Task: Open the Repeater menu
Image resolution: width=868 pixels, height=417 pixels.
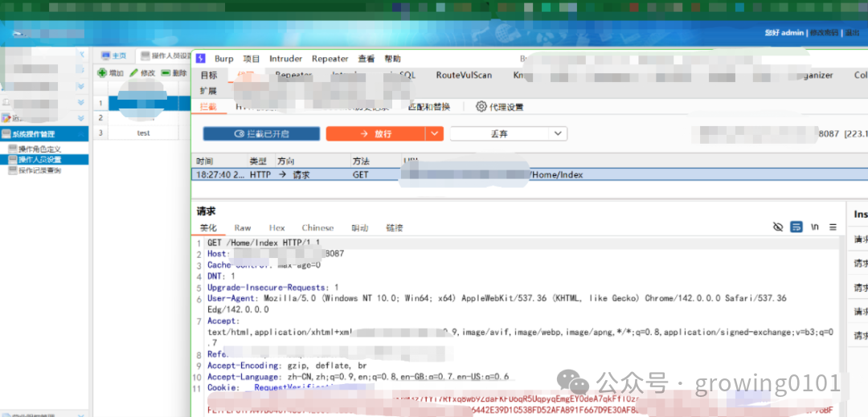Action: click(330, 59)
